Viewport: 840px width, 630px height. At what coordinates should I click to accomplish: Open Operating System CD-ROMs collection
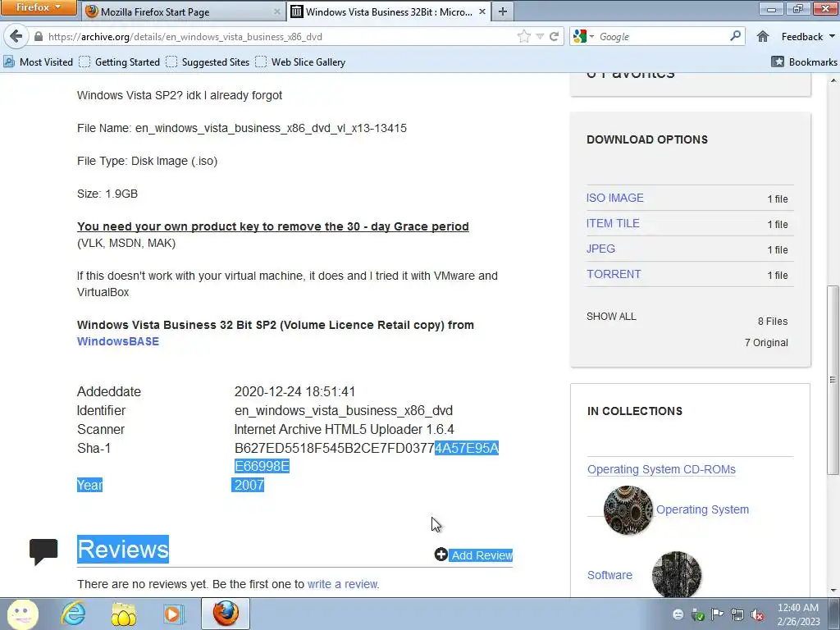pyautogui.click(x=661, y=469)
